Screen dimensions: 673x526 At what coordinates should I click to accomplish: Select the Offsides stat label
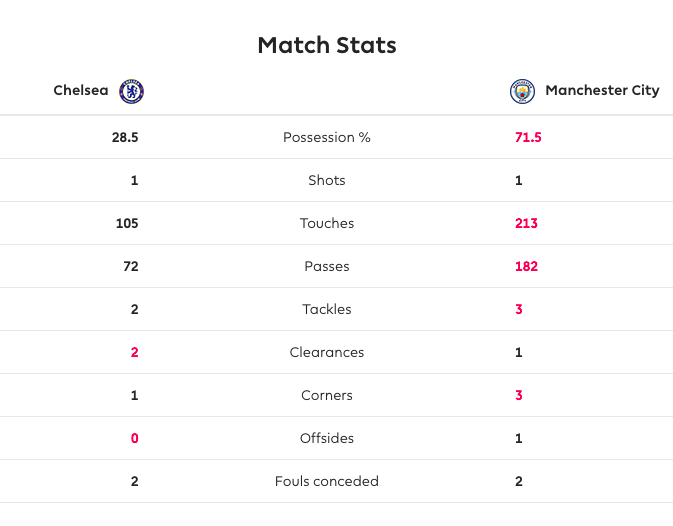pyautogui.click(x=327, y=439)
